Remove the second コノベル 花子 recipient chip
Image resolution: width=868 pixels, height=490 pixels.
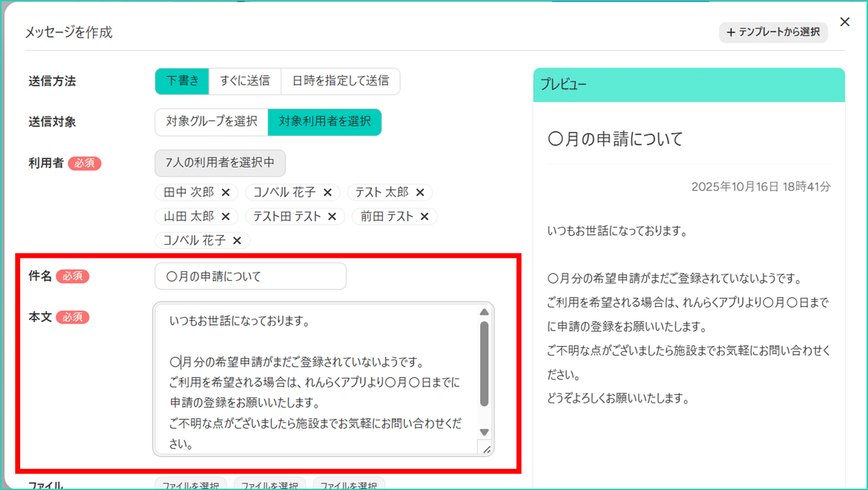[x=237, y=240]
